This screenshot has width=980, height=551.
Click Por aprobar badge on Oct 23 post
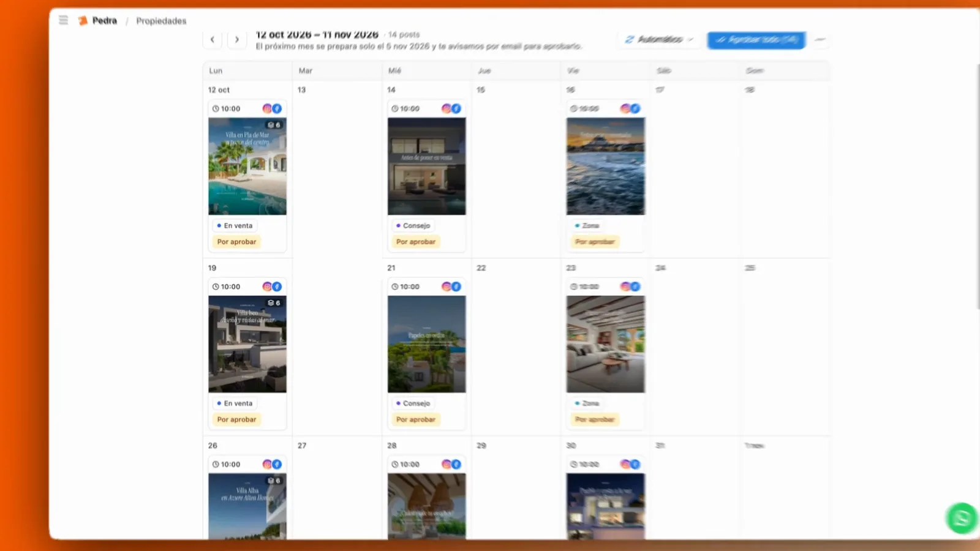(595, 419)
